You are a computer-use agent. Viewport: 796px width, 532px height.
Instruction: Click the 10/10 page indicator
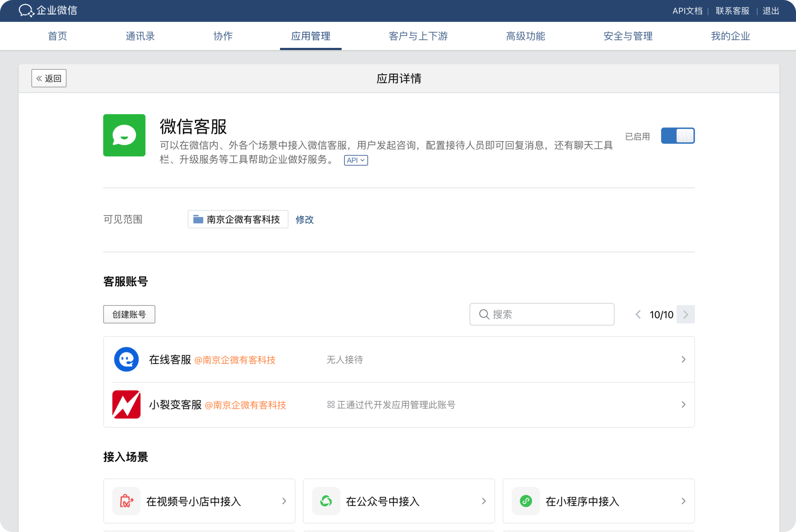coord(661,315)
